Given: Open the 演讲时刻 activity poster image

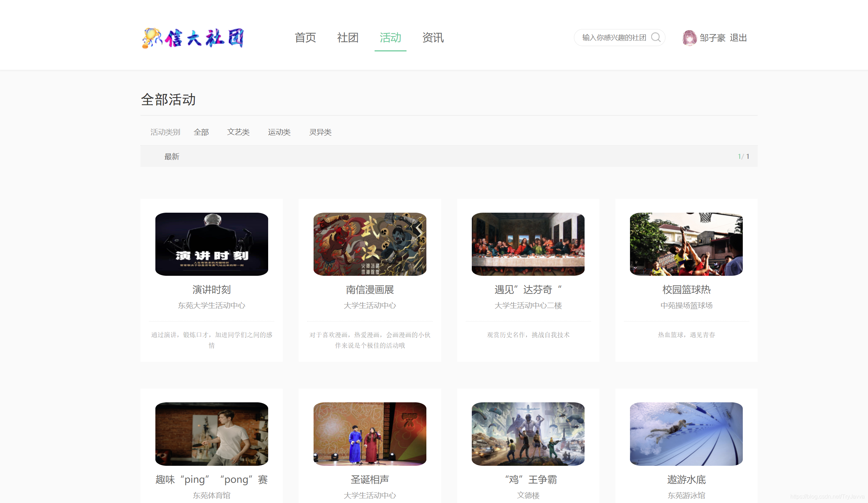Looking at the screenshot, I should 211,244.
